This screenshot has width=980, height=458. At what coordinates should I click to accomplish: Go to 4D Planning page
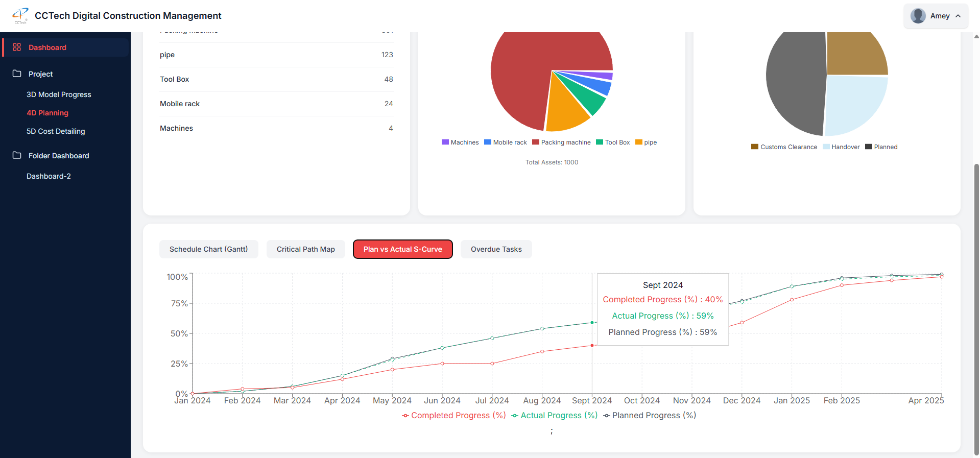coord(47,113)
